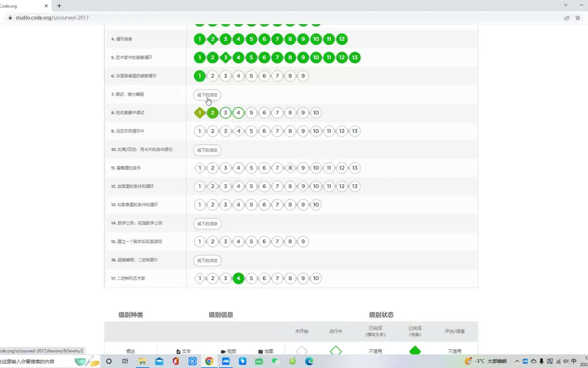Open level 9 of lesson 15 建立一个剧本实验室游戏

tap(303, 242)
